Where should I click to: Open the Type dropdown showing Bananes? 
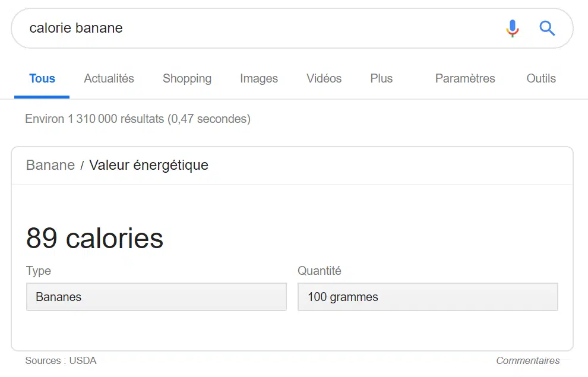pos(156,297)
